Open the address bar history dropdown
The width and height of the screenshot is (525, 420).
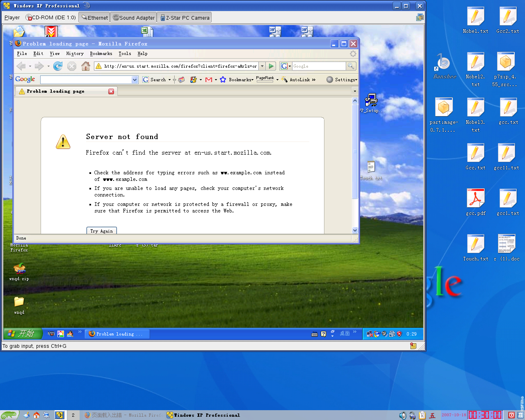click(262, 66)
